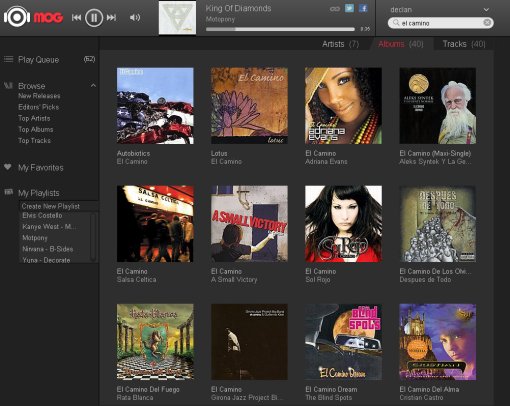The width and height of the screenshot is (510, 406).
Task: Open Editors' Picks
Action: [x=39, y=107]
